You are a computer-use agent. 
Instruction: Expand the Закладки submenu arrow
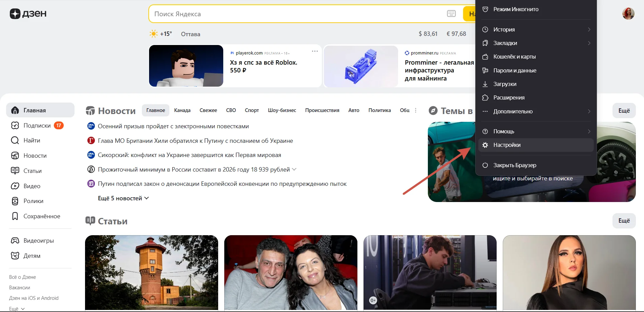[x=589, y=43]
